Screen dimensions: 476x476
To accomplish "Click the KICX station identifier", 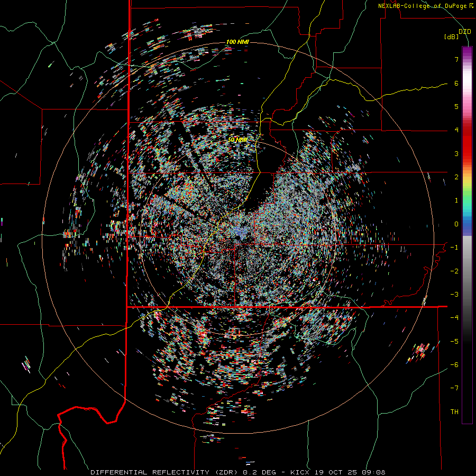I will click(299, 472).
